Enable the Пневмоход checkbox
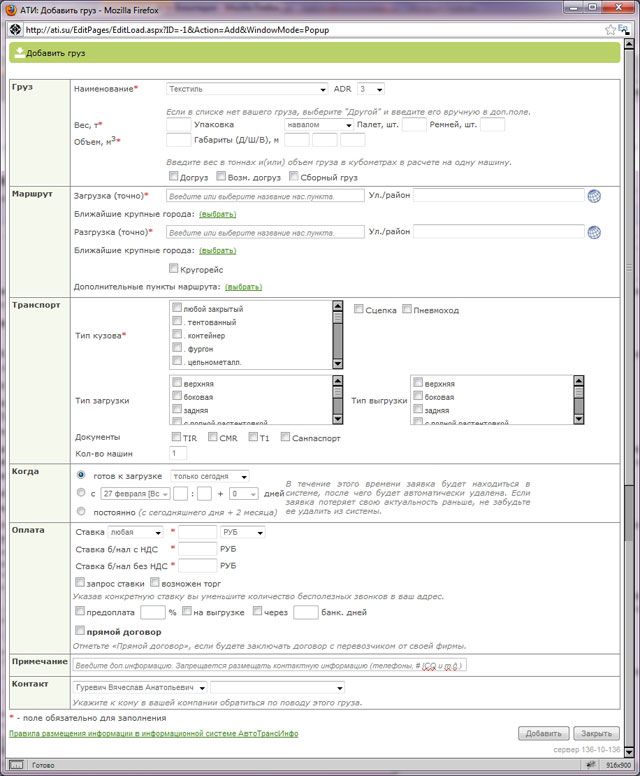This screenshot has height=776, width=640. point(407,309)
